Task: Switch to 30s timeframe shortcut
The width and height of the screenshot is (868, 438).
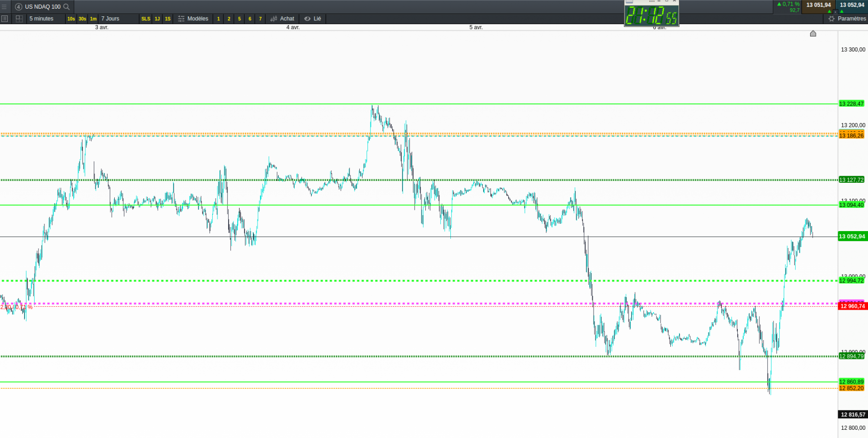Action: point(82,19)
